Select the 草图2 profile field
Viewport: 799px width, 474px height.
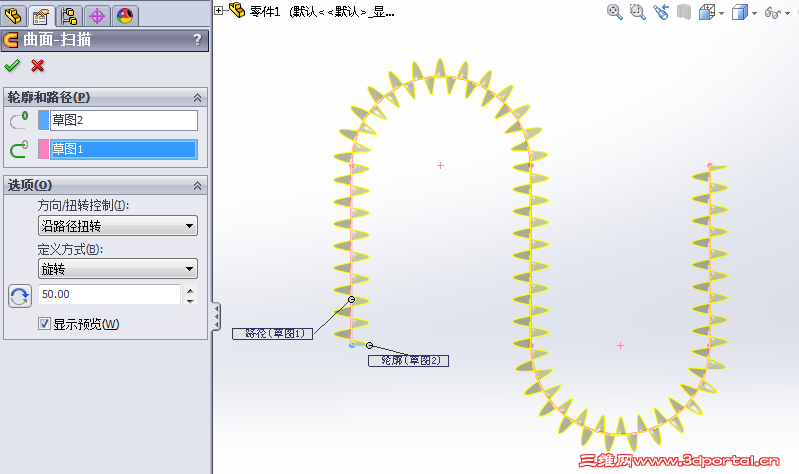[124, 120]
